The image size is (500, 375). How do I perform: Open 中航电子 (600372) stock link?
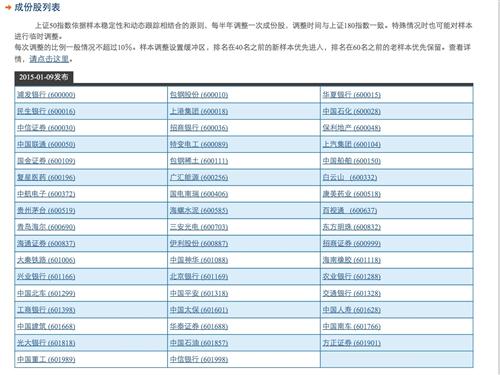tap(46, 194)
